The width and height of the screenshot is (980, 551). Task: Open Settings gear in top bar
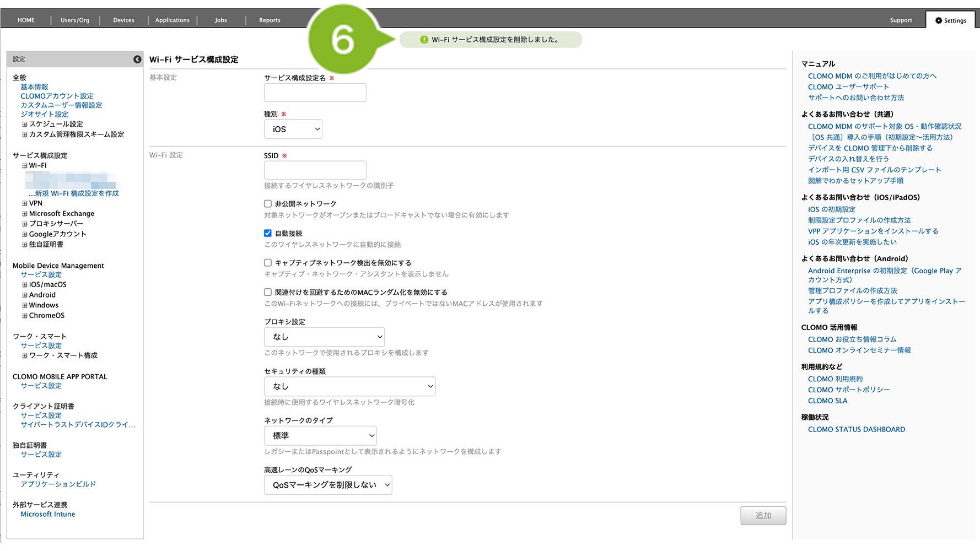tap(950, 20)
